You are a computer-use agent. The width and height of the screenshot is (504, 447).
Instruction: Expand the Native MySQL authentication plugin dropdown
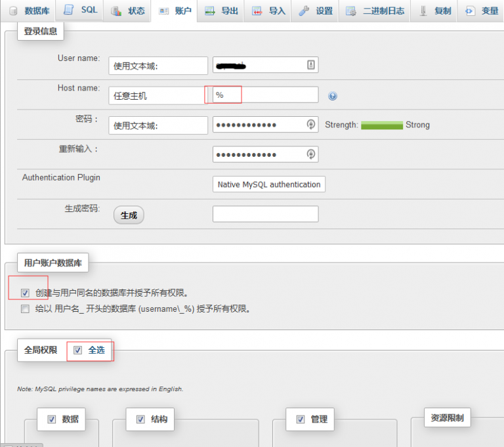pos(269,184)
